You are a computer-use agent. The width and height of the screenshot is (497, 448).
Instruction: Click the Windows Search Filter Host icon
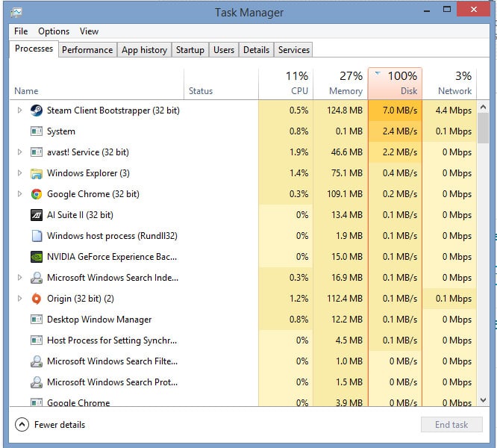37,361
